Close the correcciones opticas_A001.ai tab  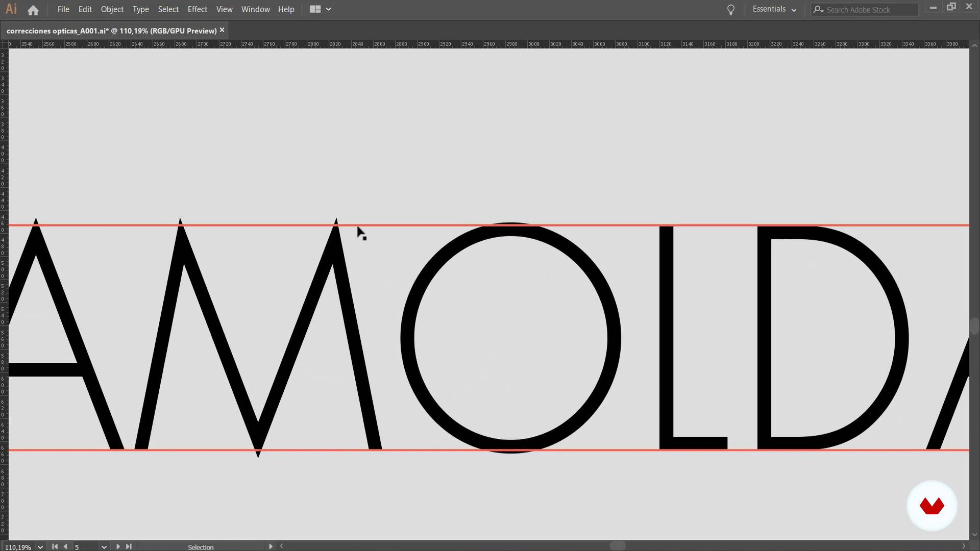pos(222,30)
